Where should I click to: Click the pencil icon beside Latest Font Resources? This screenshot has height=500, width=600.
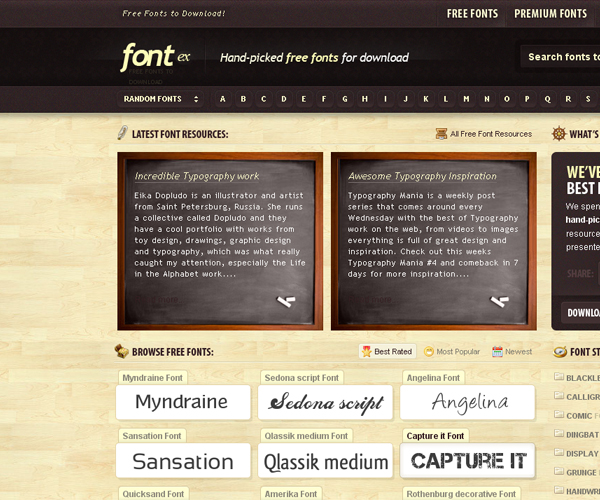point(122,133)
